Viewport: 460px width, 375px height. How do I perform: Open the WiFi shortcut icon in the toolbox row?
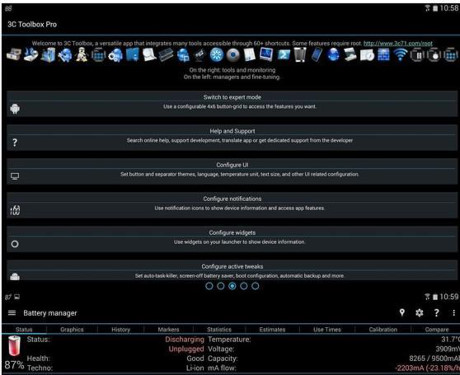(x=400, y=55)
